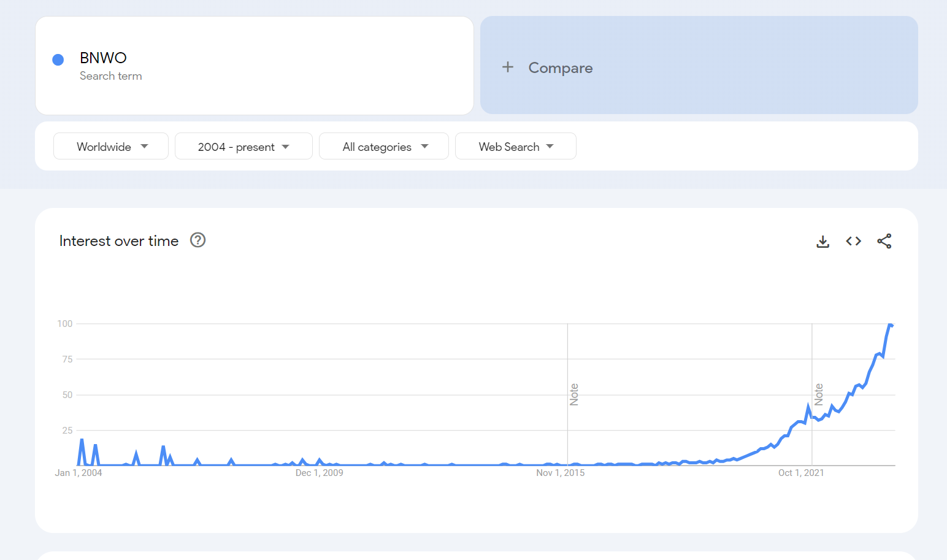Open the help icon beside Interest over time

pyautogui.click(x=197, y=240)
